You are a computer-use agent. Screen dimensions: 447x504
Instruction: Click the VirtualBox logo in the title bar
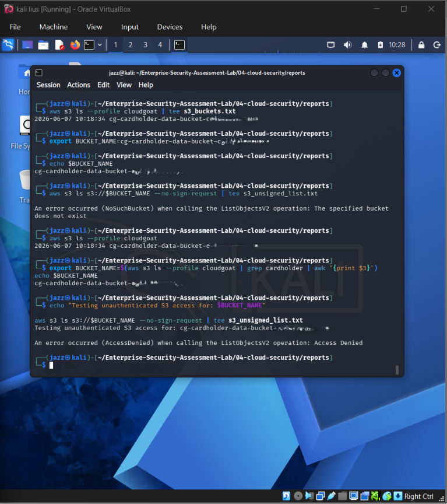9,9
